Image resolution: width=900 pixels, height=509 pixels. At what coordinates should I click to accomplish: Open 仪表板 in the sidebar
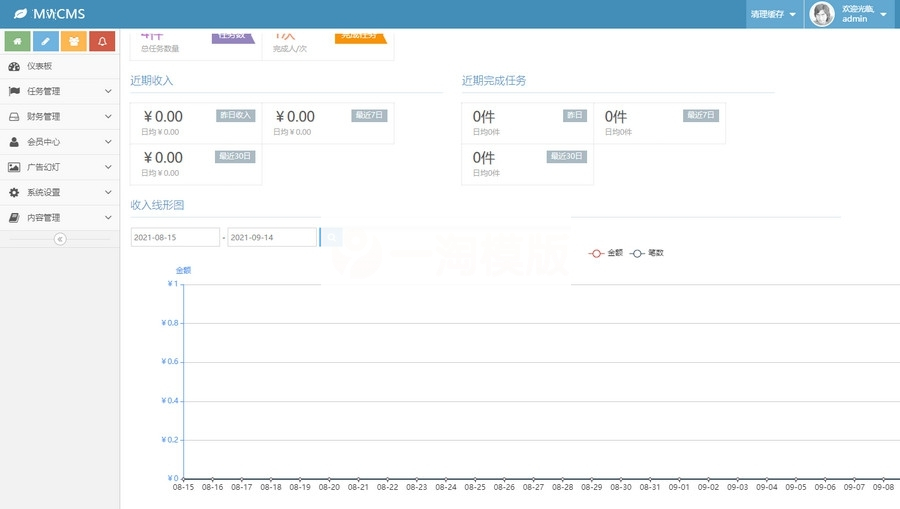(40, 66)
